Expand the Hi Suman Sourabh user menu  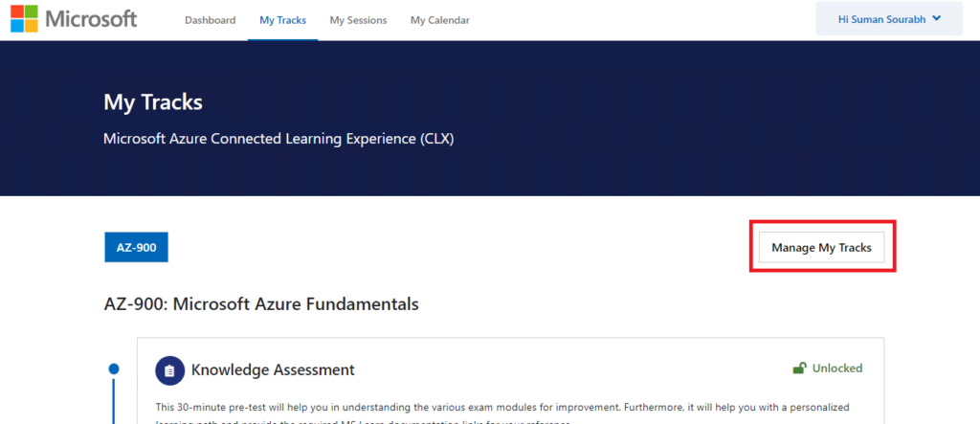[x=889, y=19]
